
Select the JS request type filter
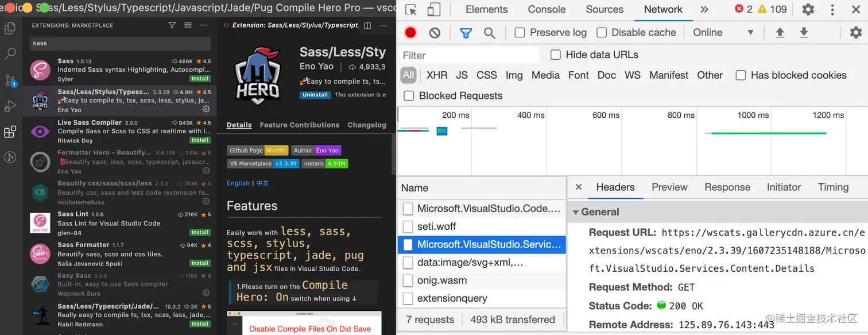[462, 75]
